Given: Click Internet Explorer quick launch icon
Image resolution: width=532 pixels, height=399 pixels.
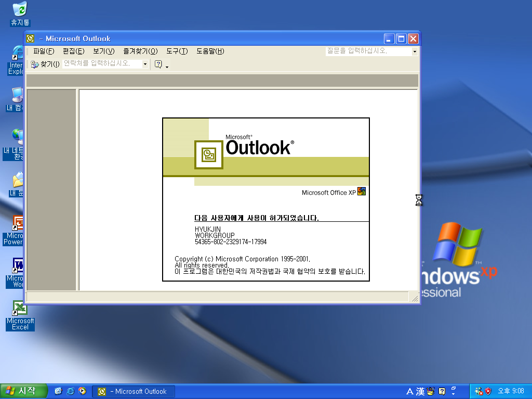Looking at the screenshot, I should tap(70, 391).
